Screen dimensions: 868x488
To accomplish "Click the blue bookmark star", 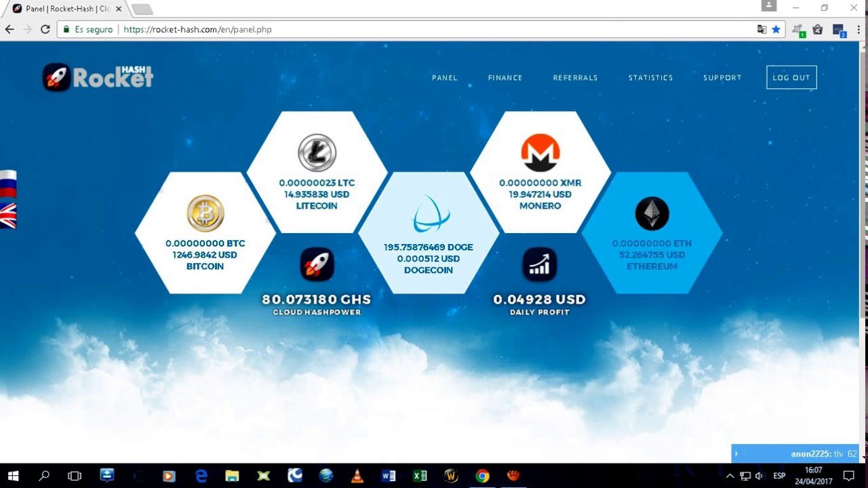I will point(776,29).
